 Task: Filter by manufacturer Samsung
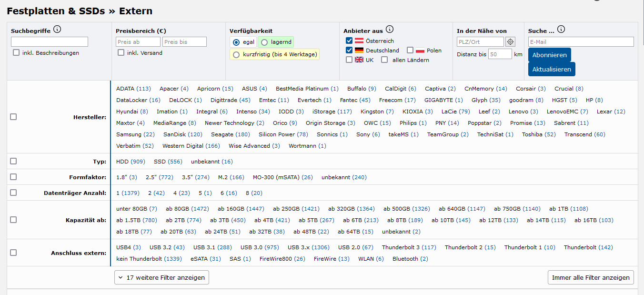click(135, 134)
